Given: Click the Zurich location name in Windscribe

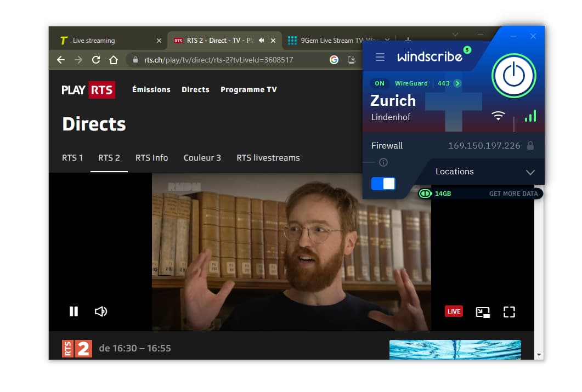Looking at the screenshot, I should coord(393,101).
